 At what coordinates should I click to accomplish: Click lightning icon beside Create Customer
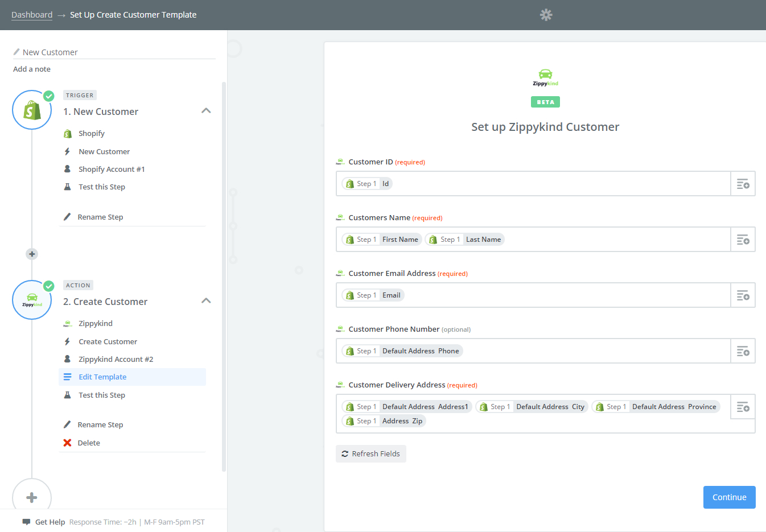[x=67, y=341]
